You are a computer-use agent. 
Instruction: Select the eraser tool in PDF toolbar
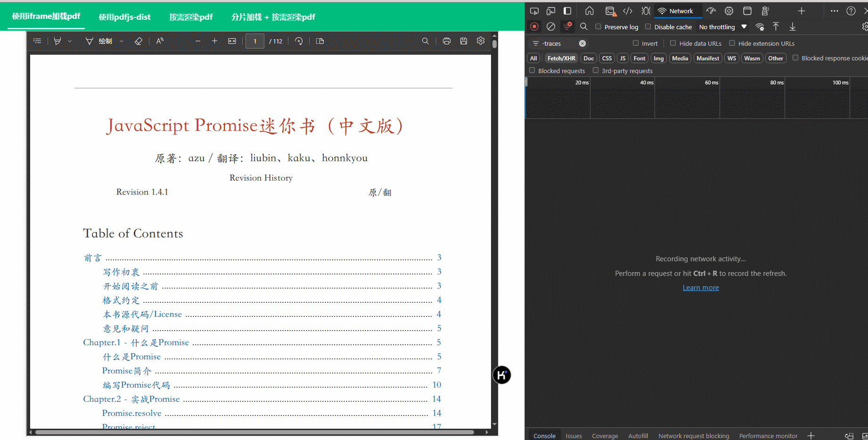click(139, 41)
